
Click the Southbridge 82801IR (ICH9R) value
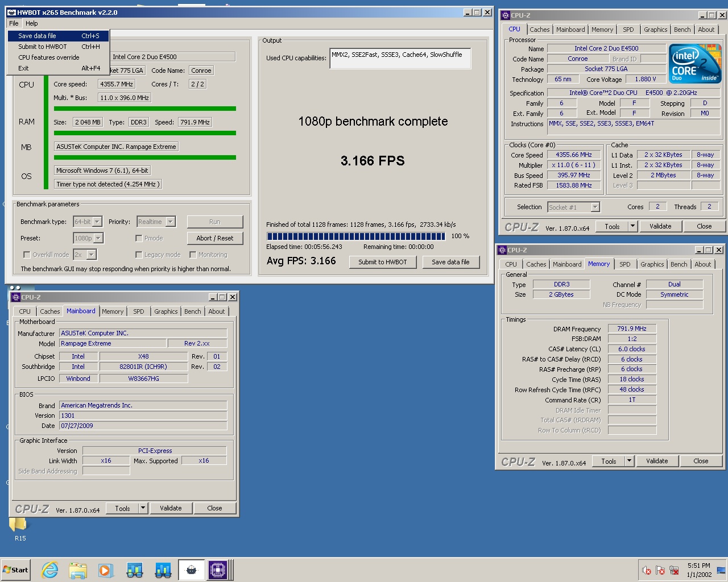tap(143, 367)
